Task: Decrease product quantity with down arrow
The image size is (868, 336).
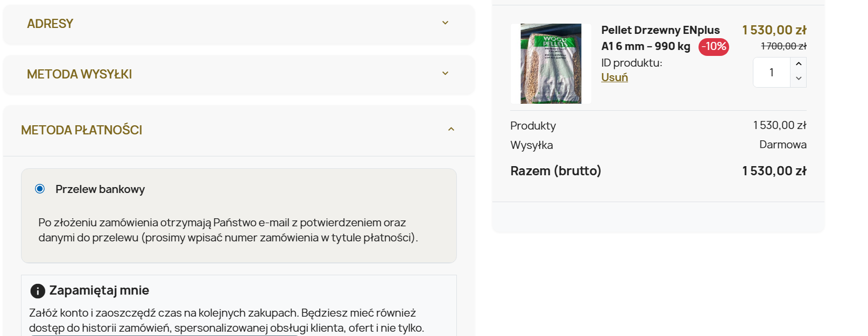Action: coord(799,78)
